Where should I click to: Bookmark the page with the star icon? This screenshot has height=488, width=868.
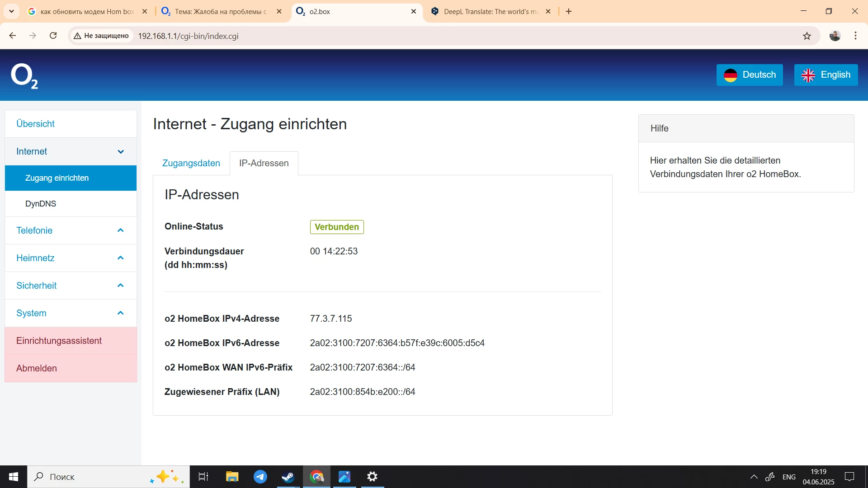click(x=807, y=36)
